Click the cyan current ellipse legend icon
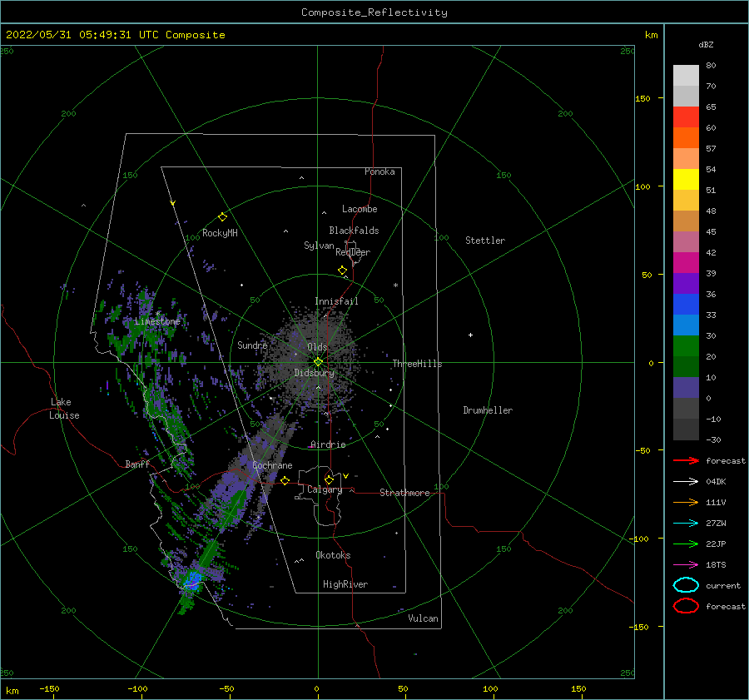This screenshot has width=749, height=700. [x=686, y=585]
